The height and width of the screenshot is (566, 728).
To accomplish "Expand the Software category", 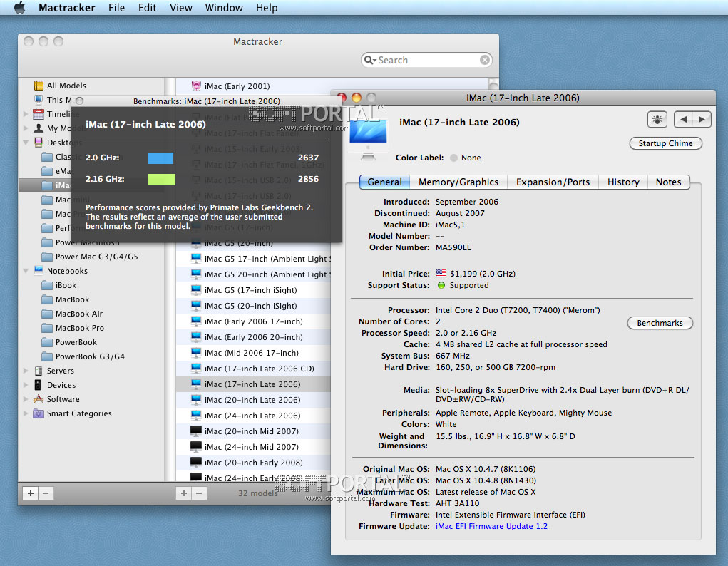I will pos(26,399).
